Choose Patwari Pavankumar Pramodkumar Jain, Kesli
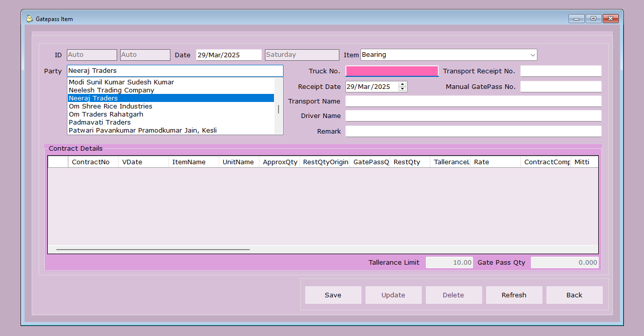Screen dimensions: 644x336 coord(171,130)
